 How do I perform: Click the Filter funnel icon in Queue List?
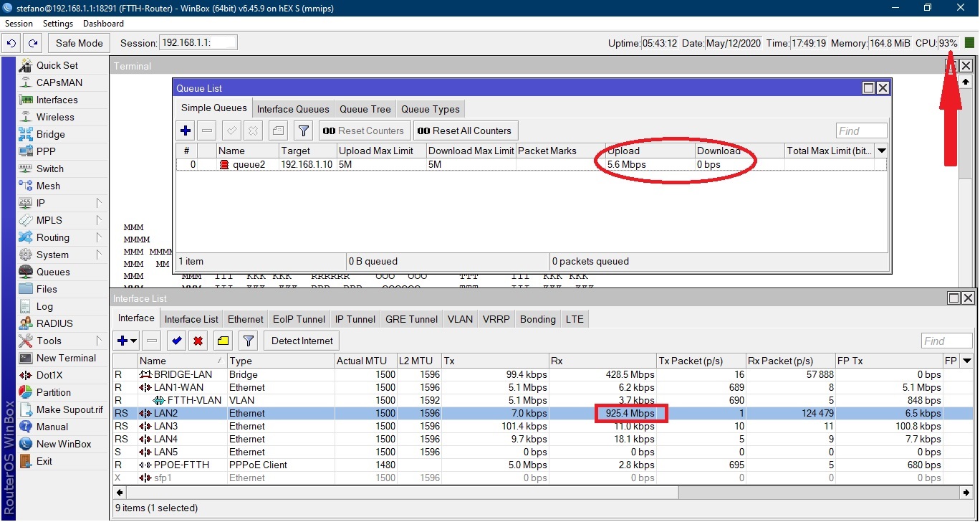click(304, 130)
